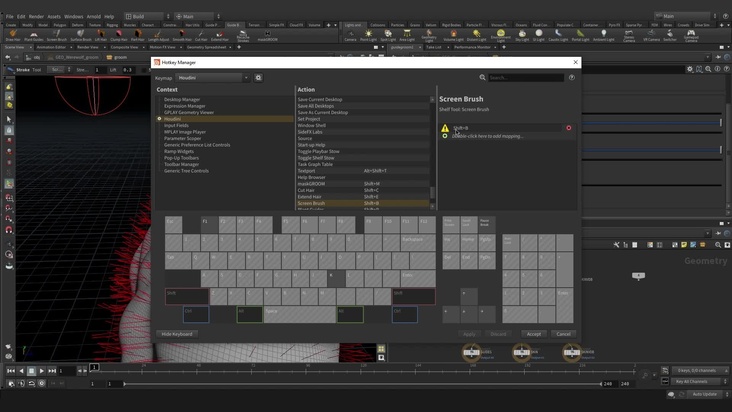Add an Ambient Light from shelf

click(x=604, y=35)
